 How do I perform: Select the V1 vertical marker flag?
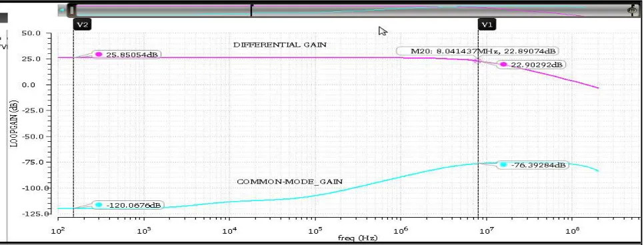(x=487, y=25)
